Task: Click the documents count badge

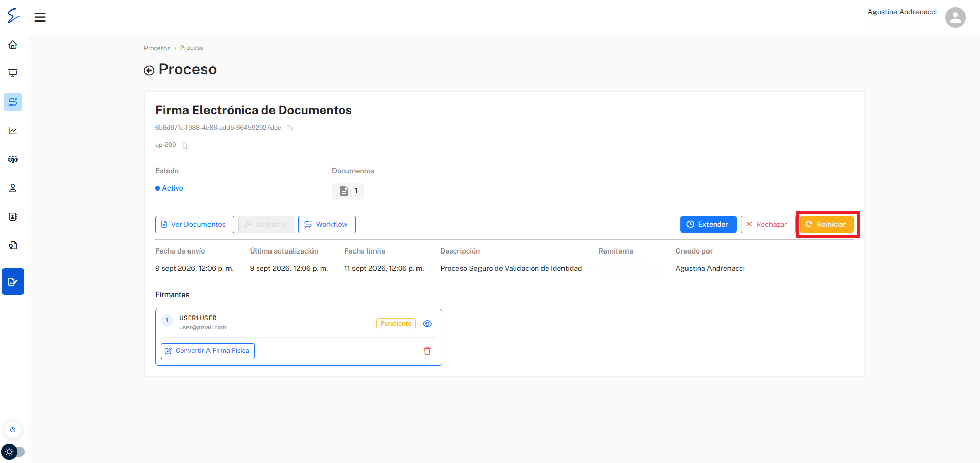Action: tap(348, 191)
